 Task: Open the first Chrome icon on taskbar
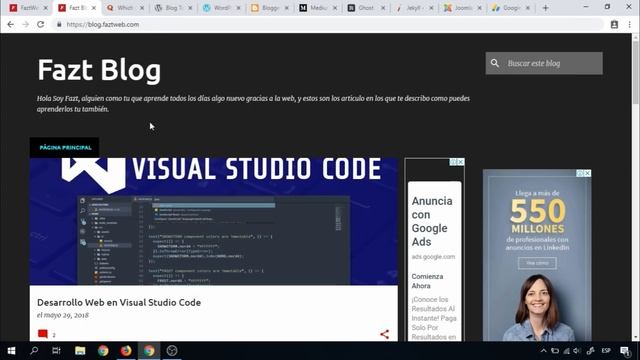(103, 351)
